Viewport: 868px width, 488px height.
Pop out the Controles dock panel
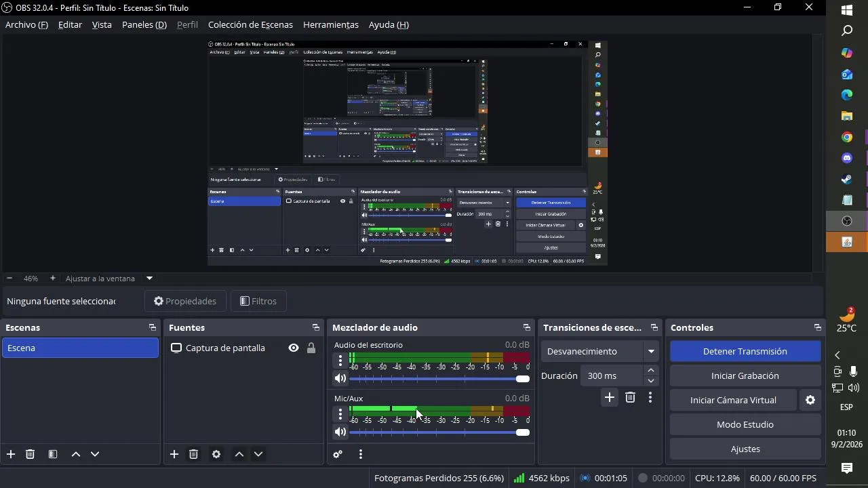[x=817, y=327]
